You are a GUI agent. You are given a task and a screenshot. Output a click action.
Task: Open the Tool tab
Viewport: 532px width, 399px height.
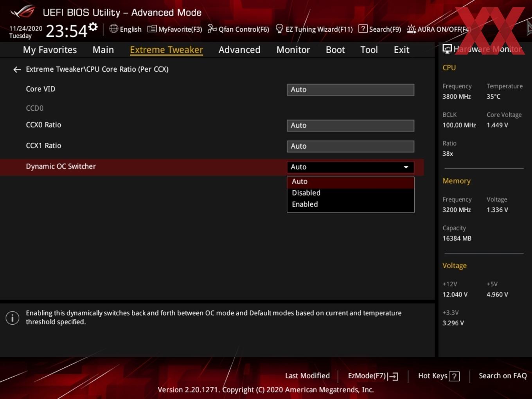coord(369,50)
